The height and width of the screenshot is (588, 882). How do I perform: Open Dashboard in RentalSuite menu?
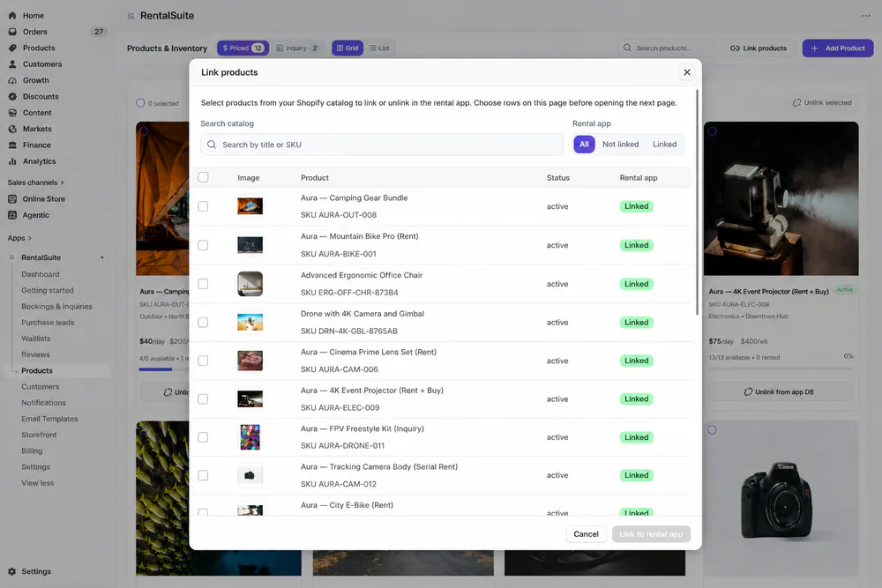[x=41, y=274]
